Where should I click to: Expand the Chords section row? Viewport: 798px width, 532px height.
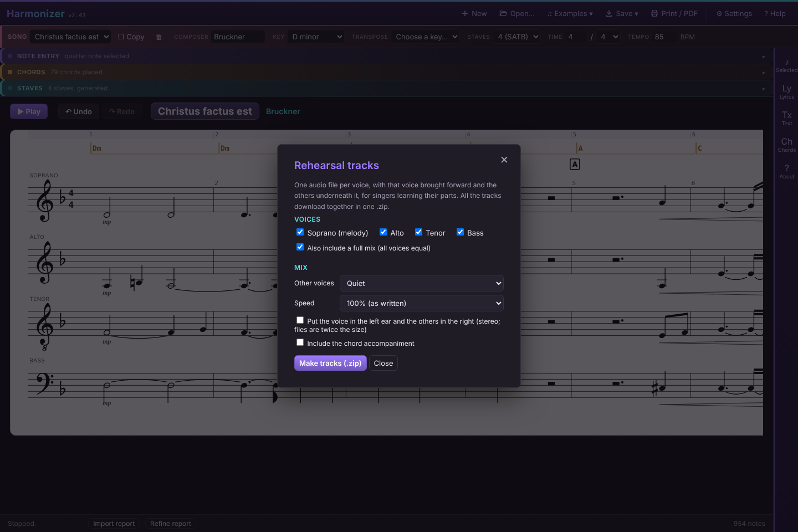click(x=386, y=72)
